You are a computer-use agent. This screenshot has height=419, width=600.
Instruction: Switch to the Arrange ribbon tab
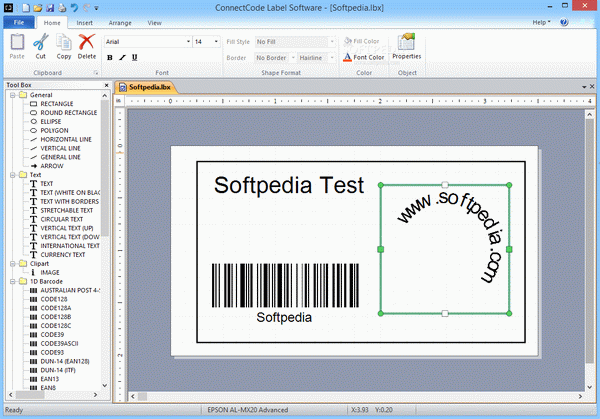120,23
